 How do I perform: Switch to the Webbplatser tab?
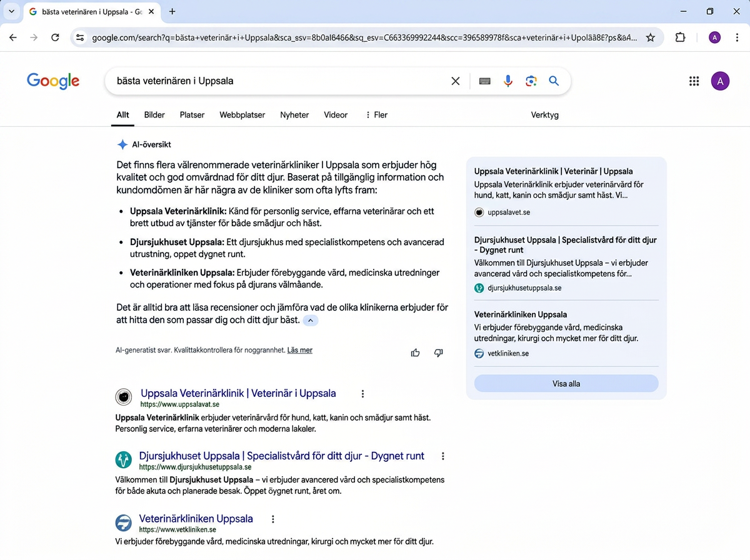click(242, 115)
